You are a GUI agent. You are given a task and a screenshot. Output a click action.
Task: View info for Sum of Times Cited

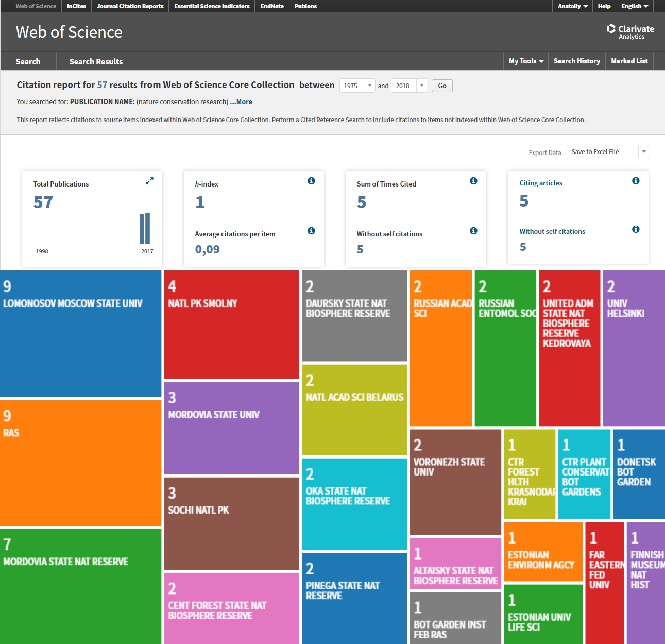[x=473, y=181]
